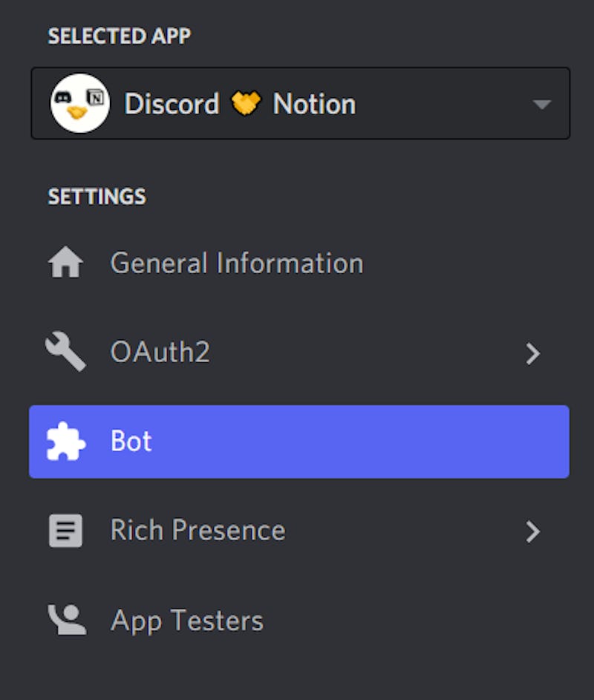Click the SELECTED APP heading

[x=119, y=36]
